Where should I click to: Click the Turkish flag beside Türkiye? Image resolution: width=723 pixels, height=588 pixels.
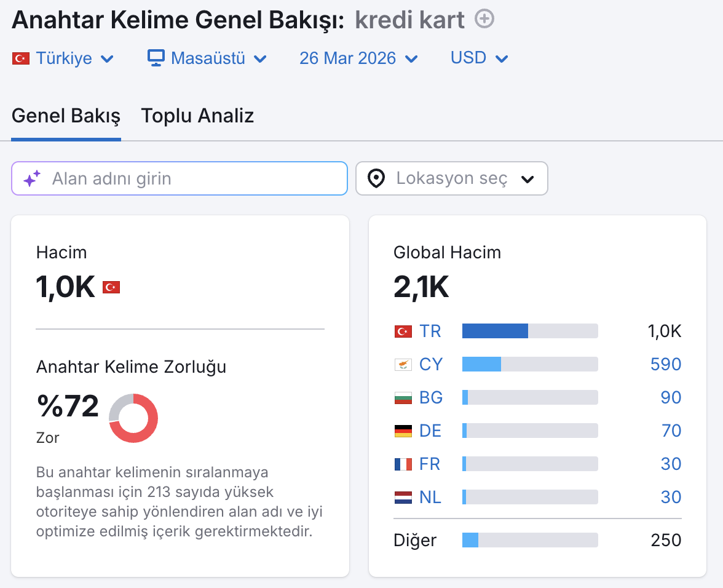tap(21, 58)
